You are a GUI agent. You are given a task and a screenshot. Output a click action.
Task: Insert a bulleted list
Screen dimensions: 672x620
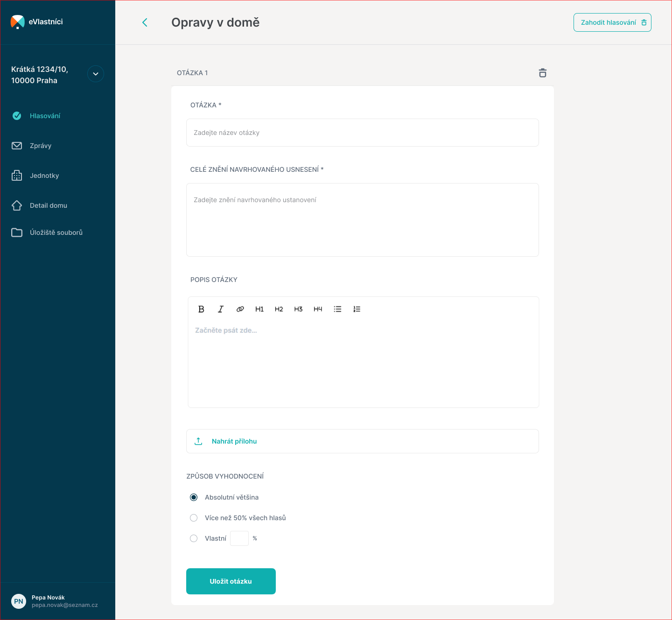[x=337, y=309]
